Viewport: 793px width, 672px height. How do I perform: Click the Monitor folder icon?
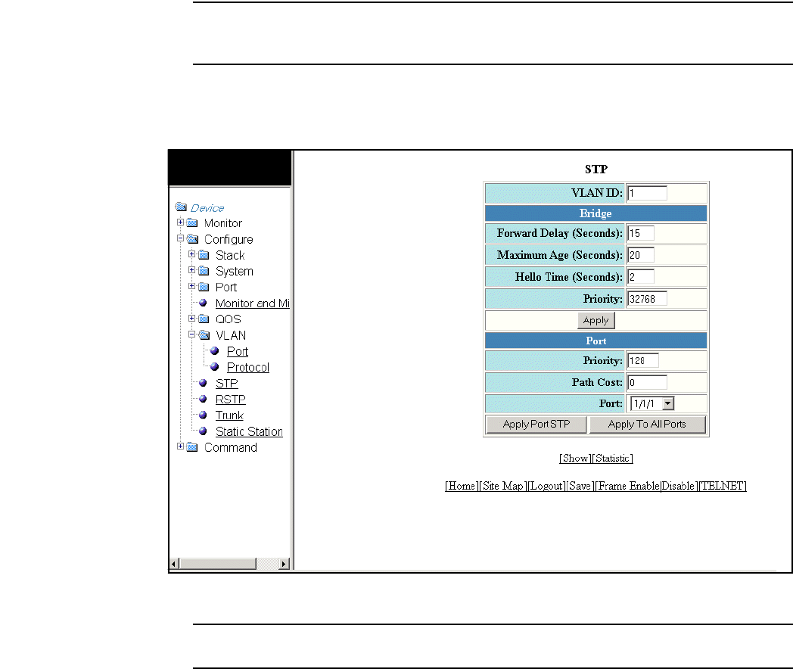click(x=192, y=222)
